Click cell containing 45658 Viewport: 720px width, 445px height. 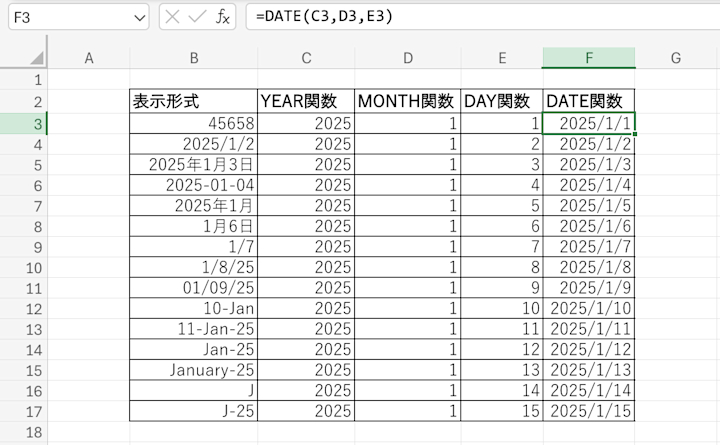[x=193, y=123]
